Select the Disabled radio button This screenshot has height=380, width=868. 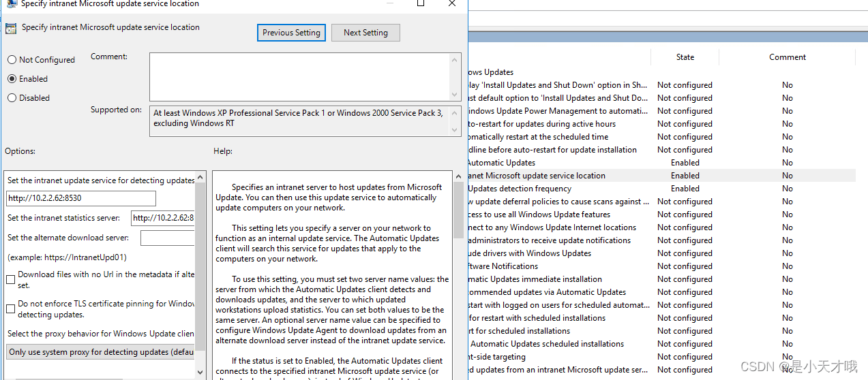(12, 98)
